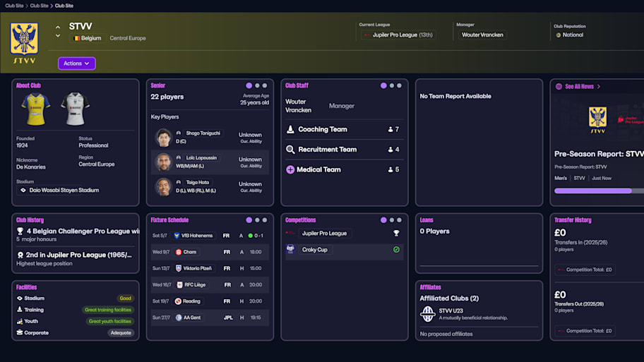This screenshot has height=362, width=644.
Task: Click the Coaching Team cone icon
Action: pyautogui.click(x=290, y=129)
